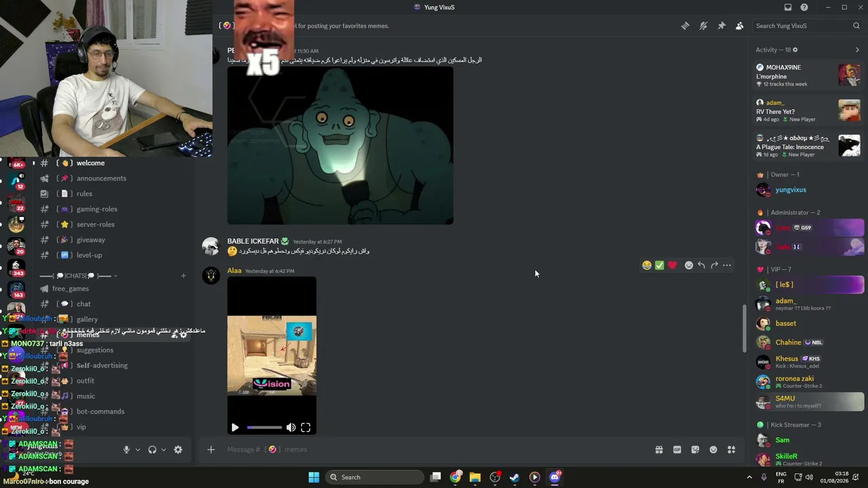Mute the video volume
Image resolution: width=868 pixels, height=488 pixels.
click(x=291, y=428)
